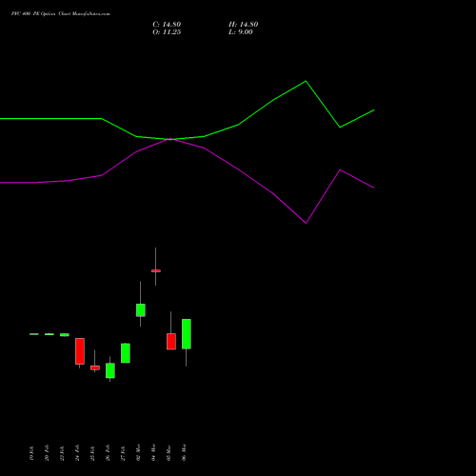Screen dimensions: 476x476
Task: Select the flat green candle above 19 Feb
Action: tap(34, 334)
